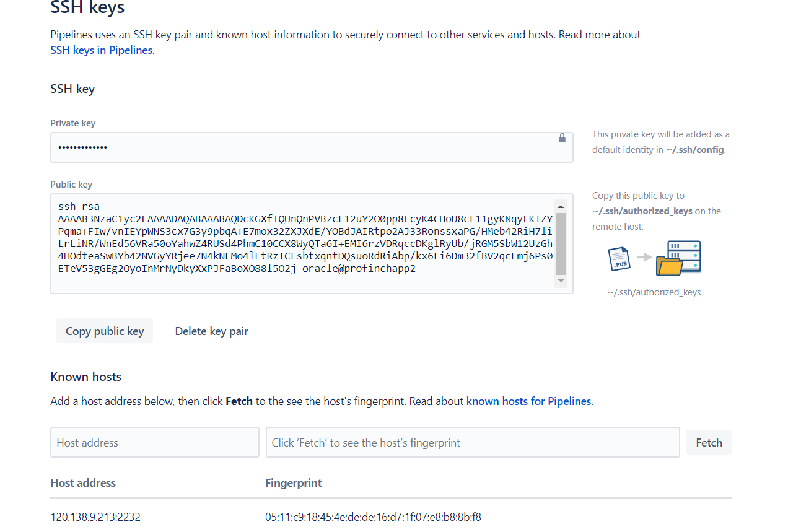Screen dimensions: 801x532
Task: Open the known hosts for Pipelines link
Action: (528, 401)
